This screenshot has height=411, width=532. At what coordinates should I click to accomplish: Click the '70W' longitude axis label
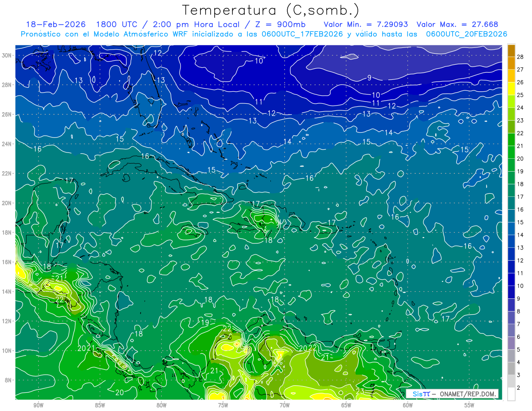coord(285,405)
